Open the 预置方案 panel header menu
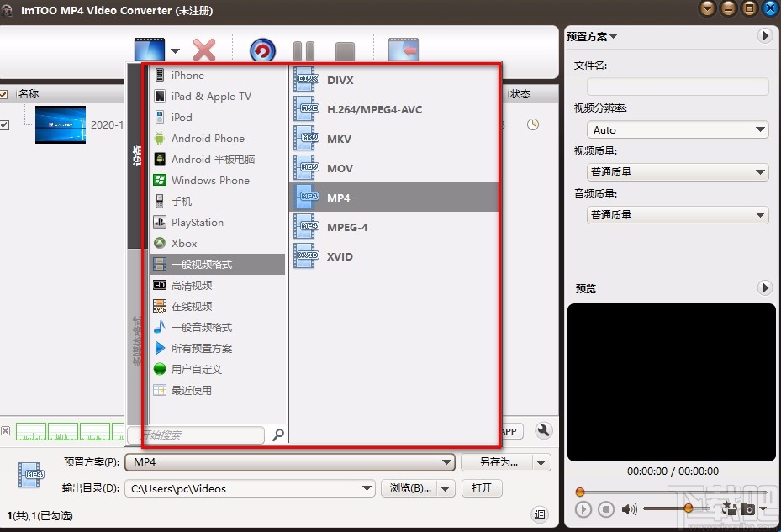Screen dimensions: 781x532 pos(592,36)
